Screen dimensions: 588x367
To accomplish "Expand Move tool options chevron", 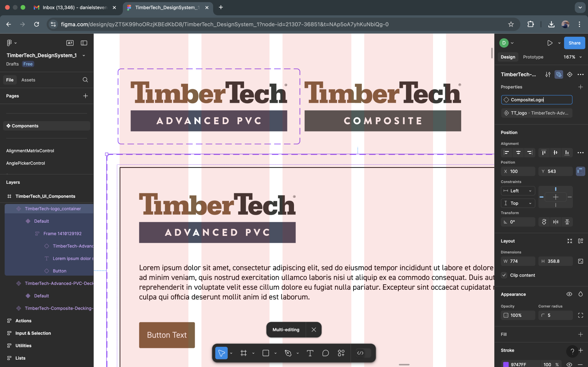I will (x=231, y=353).
